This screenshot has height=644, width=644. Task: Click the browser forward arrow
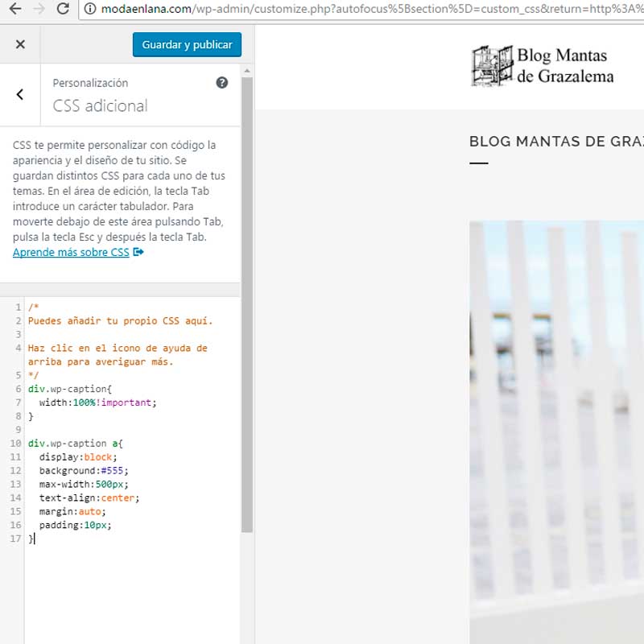pyautogui.click(x=39, y=9)
